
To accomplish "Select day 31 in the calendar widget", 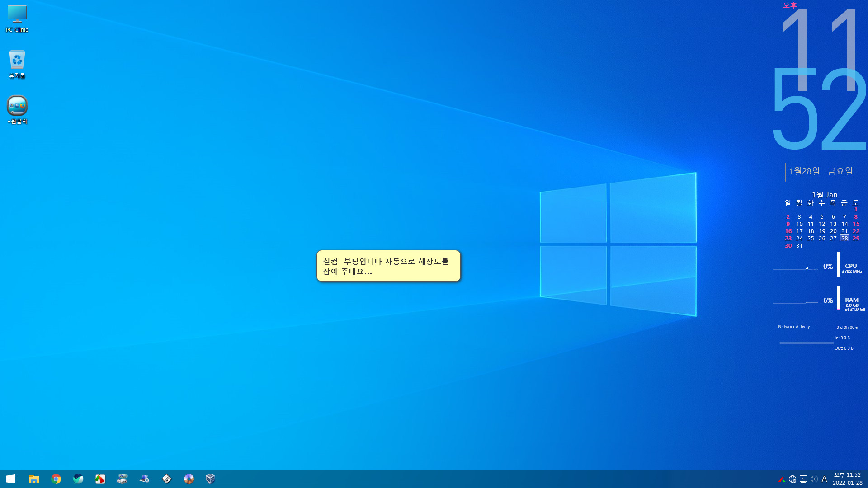I will click(x=799, y=245).
